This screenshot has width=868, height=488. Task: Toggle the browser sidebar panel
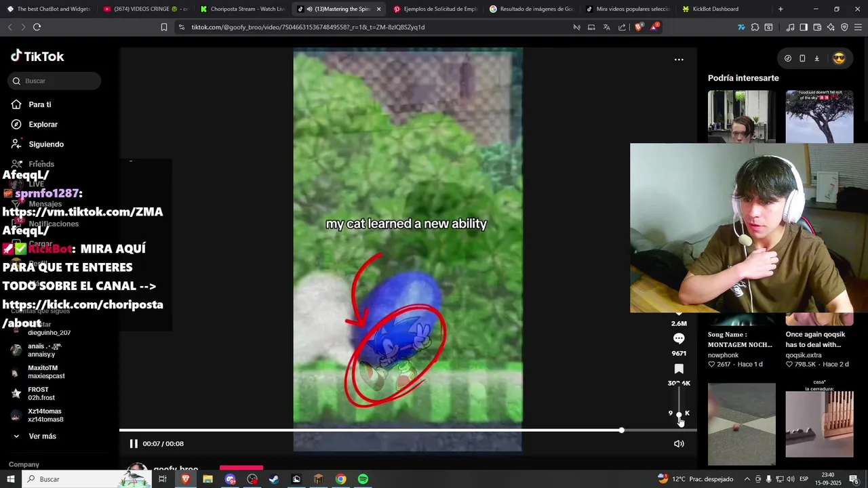(x=804, y=27)
